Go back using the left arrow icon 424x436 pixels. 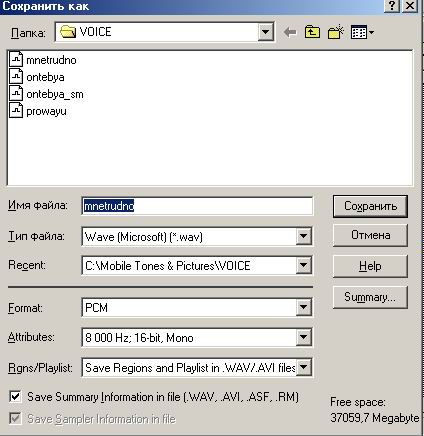pos(290,32)
